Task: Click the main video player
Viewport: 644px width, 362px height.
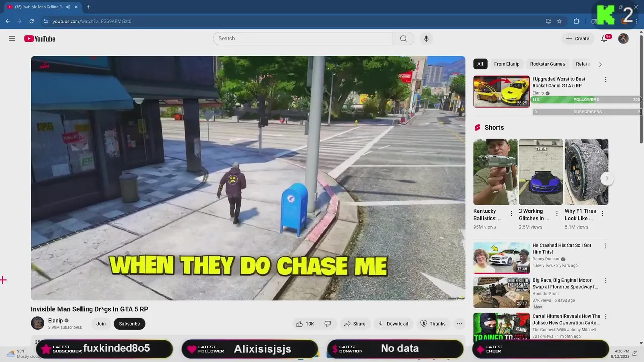Action: click(x=248, y=178)
